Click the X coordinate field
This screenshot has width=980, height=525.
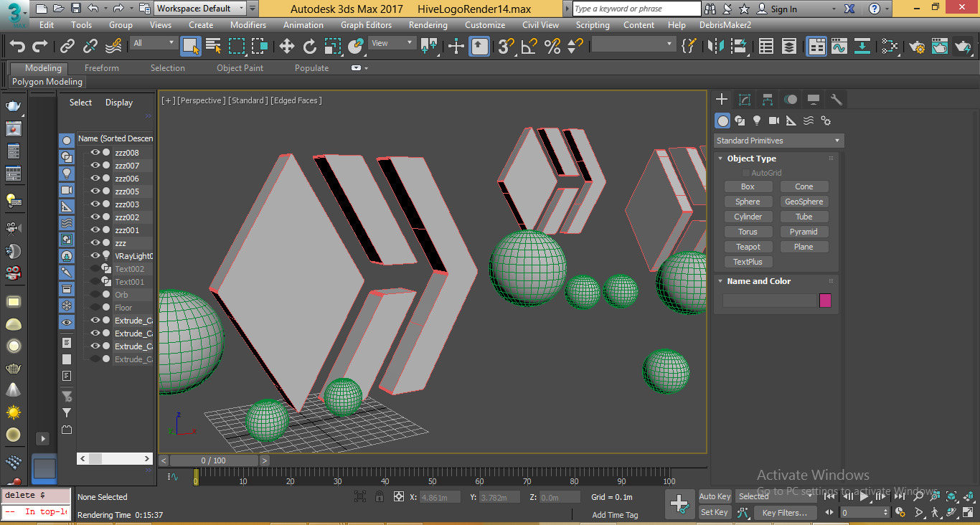[439, 497]
